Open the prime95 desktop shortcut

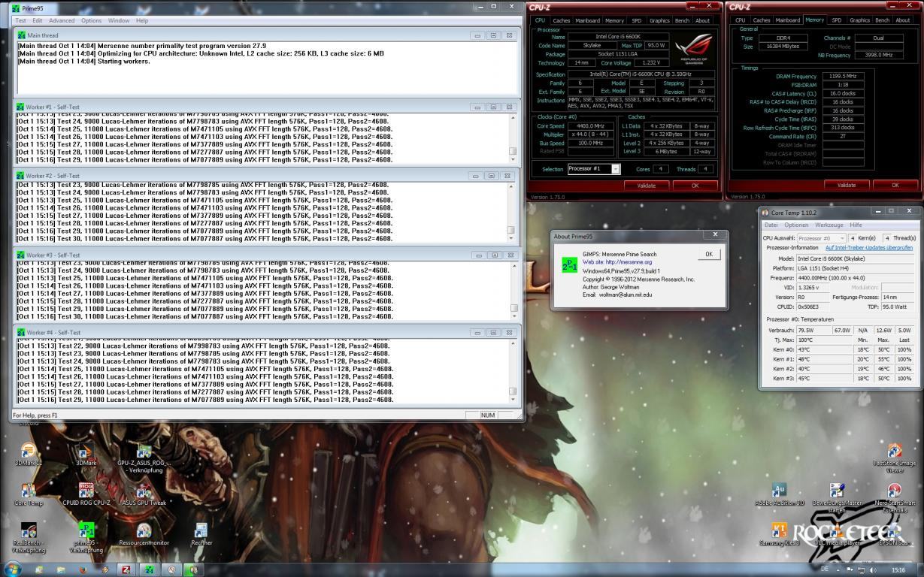86,537
